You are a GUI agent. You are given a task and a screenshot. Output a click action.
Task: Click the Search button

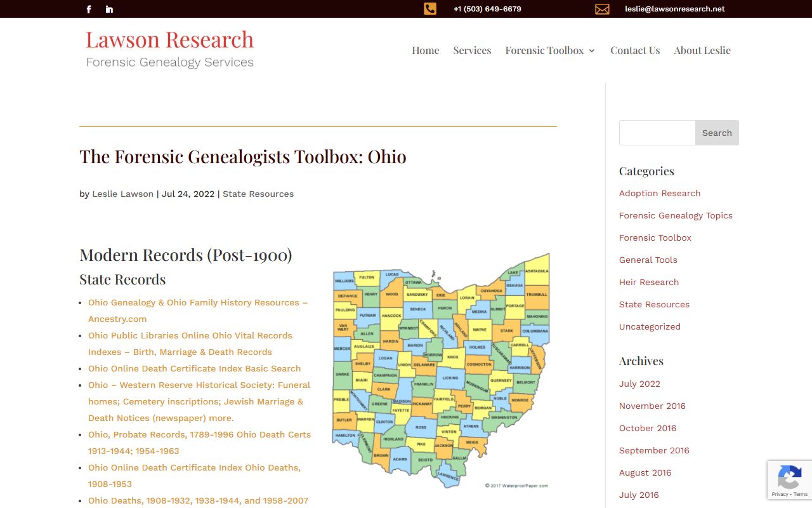pyautogui.click(x=717, y=133)
